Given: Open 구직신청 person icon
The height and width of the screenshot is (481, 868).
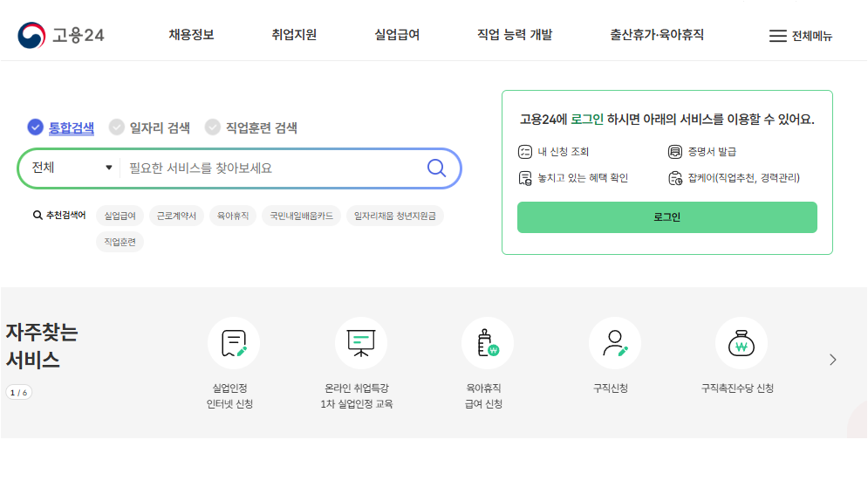Looking at the screenshot, I should [615, 343].
